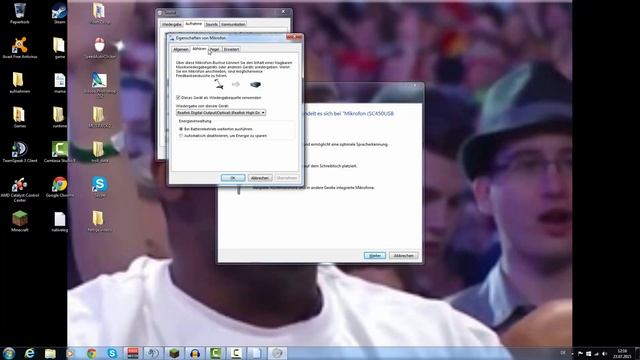Launch Camtasia Studio 8 shortcut
This screenshot has width=640, height=360.
click(60, 152)
